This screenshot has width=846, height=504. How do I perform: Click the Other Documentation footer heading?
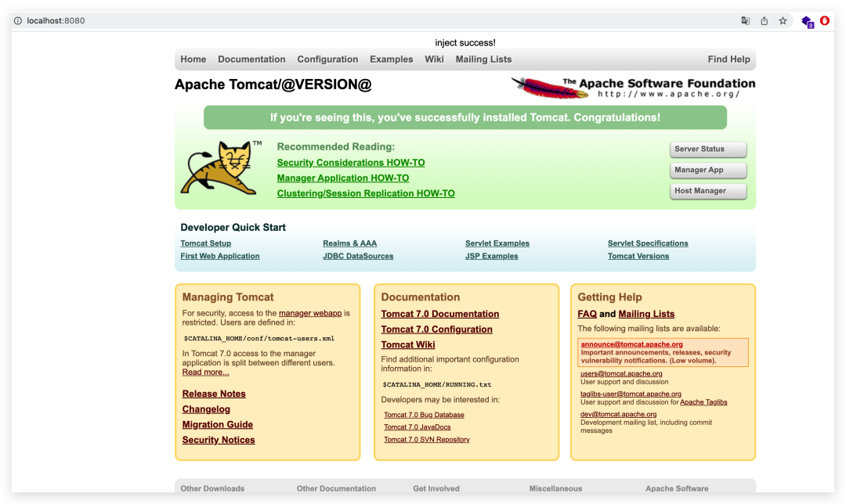click(x=336, y=488)
